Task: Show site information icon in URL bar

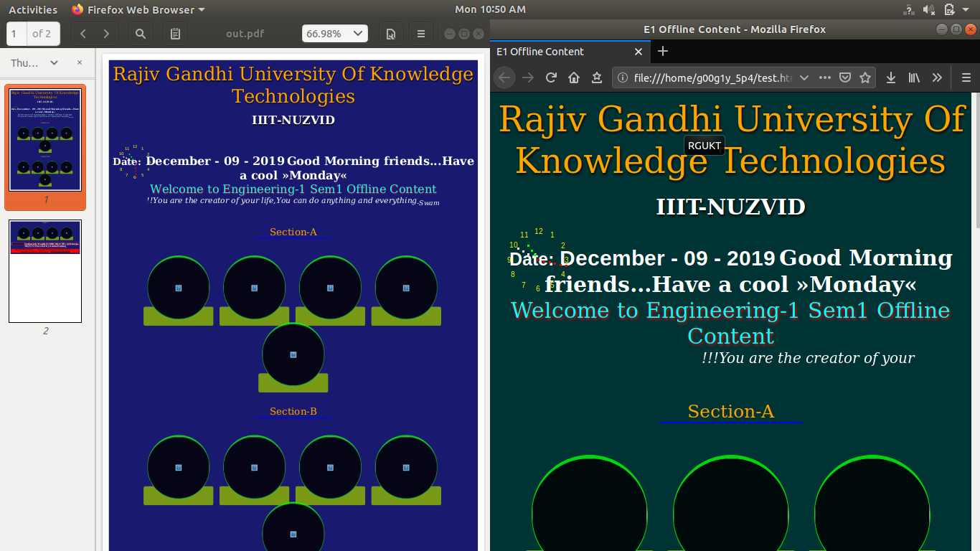Action: pyautogui.click(x=623, y=77)
